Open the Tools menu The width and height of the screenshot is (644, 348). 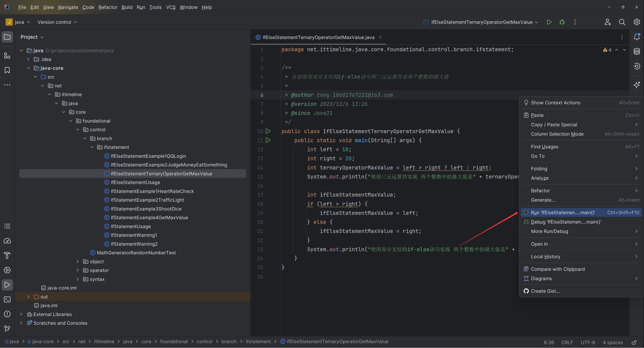point(155,7)
